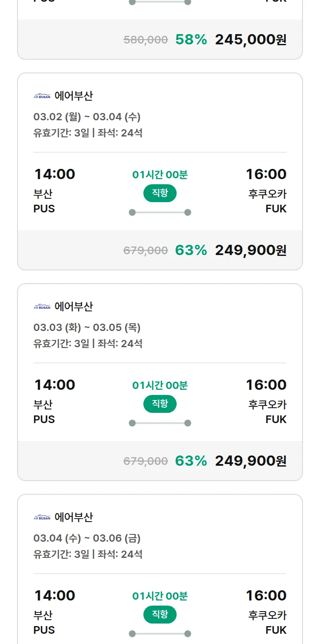Screen dimensions: 320x644
Task: Click the 58% discount label
Action: click(x=191, y=40)
